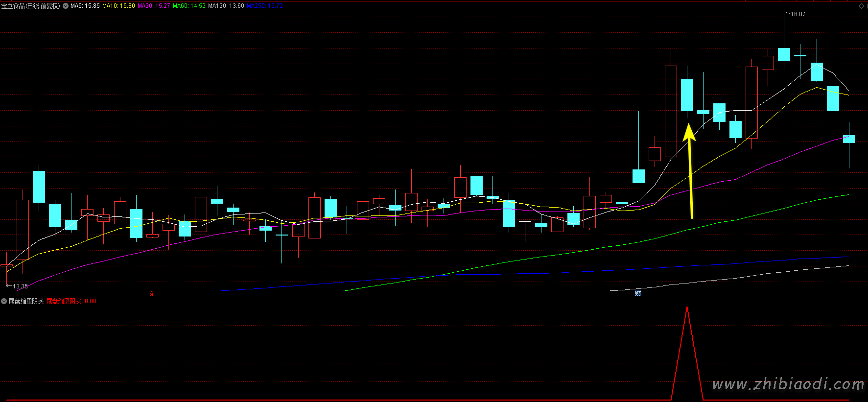Click the 13.35 low price label
The width and height of the screenshot is (868, 402).
point(20,286)
